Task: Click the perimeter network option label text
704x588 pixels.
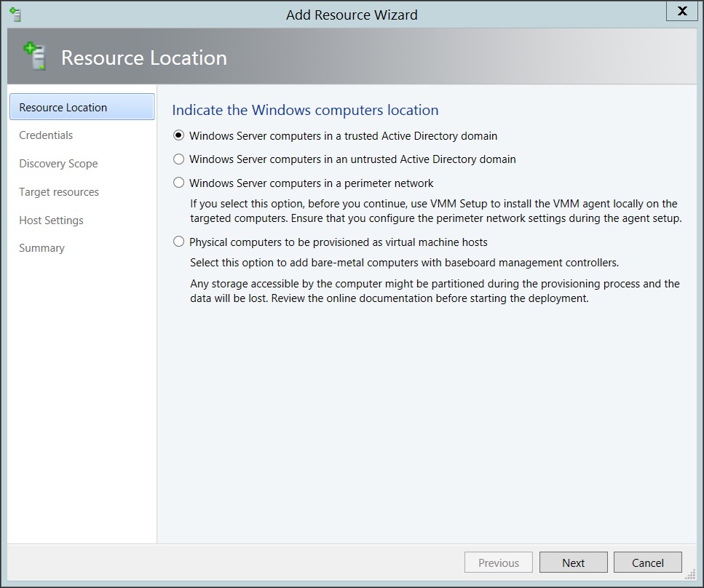Action: [x=311, y=183]
